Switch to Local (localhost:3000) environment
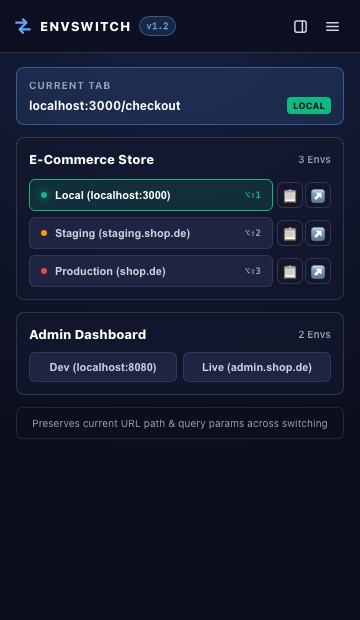This screenshot has width=360, height=620. [x=151, y=195]
